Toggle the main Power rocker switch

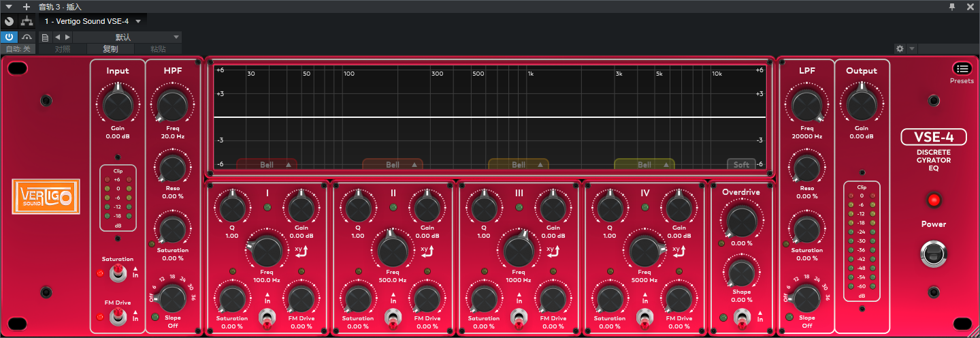pyautogui.click(x=933, y=253)
